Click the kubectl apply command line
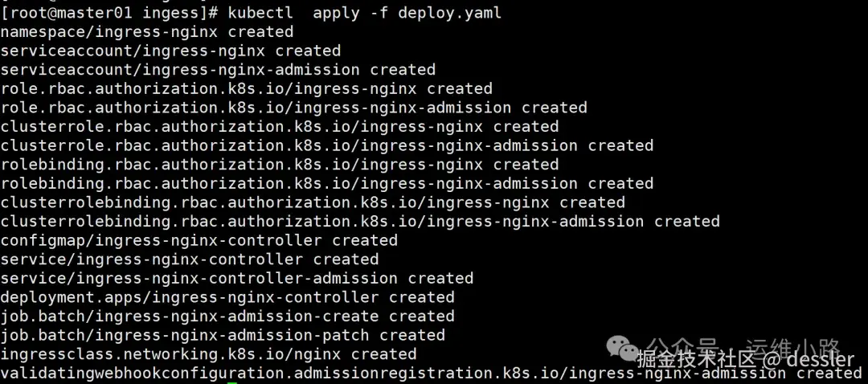Viewport: 868px width, 384px height. [x=251, y=13]
